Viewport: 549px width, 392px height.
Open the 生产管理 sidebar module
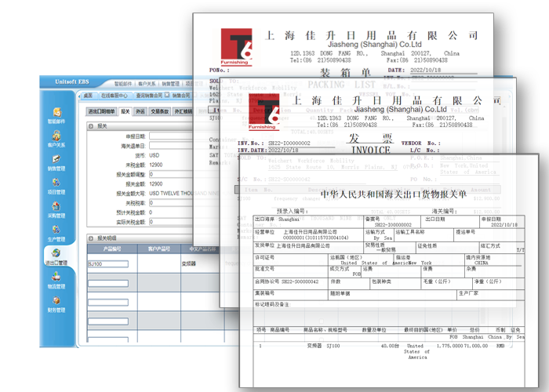pyautogui.click(x=58, y=230)
